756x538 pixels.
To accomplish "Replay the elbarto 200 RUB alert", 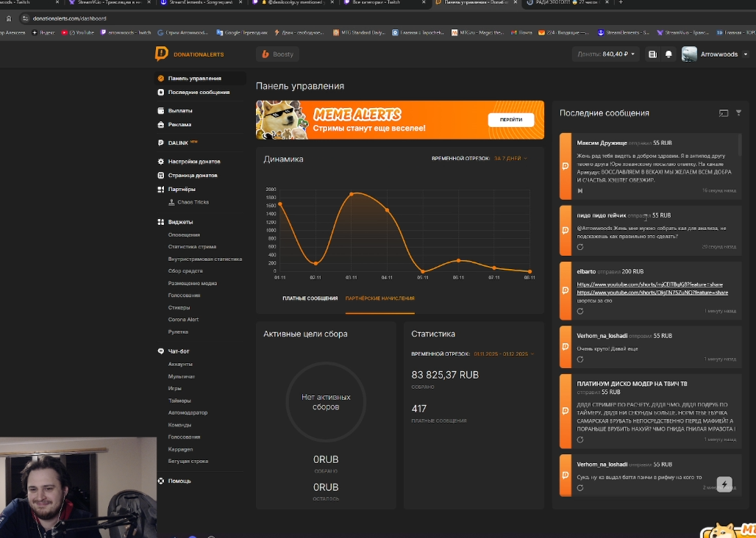I will tap(580, 311).
